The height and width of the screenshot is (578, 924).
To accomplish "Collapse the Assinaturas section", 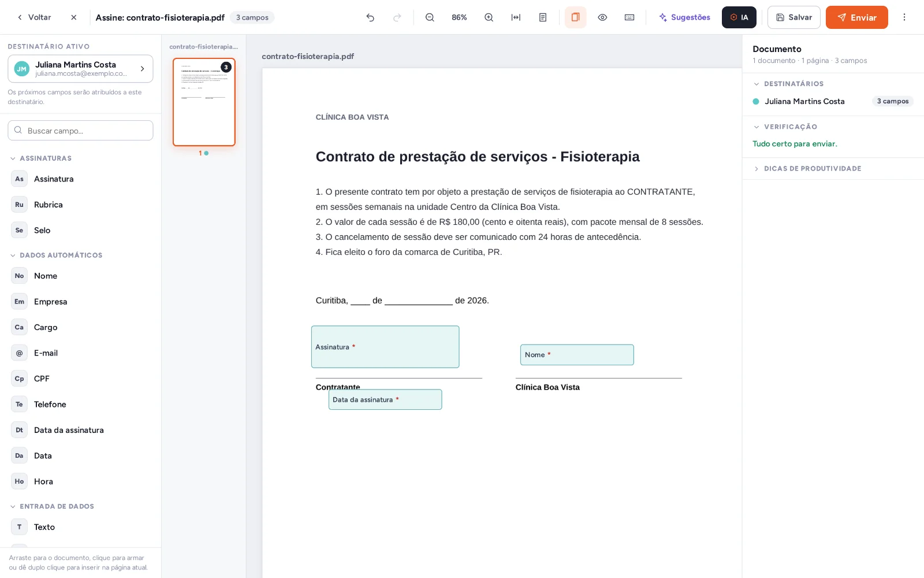I will (41, 158).
